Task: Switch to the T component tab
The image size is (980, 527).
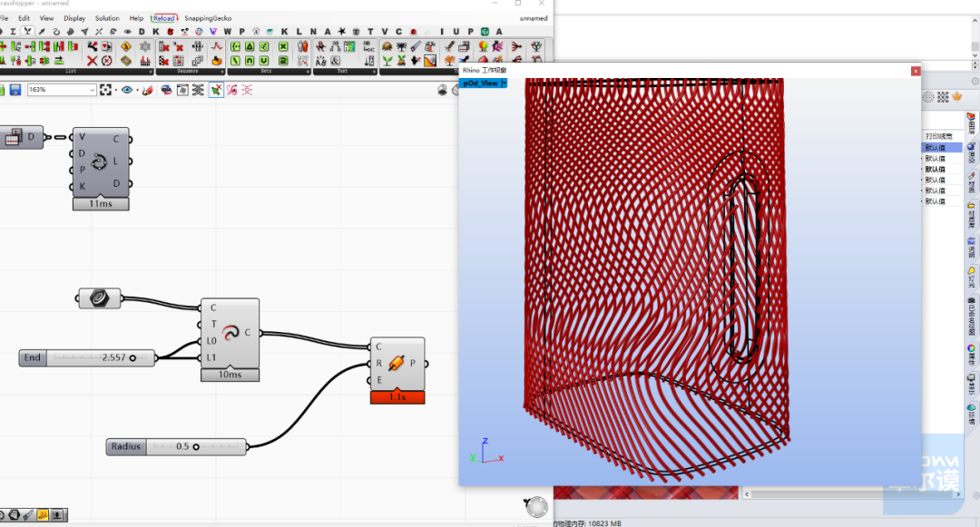Action: (x=370, y=31)
